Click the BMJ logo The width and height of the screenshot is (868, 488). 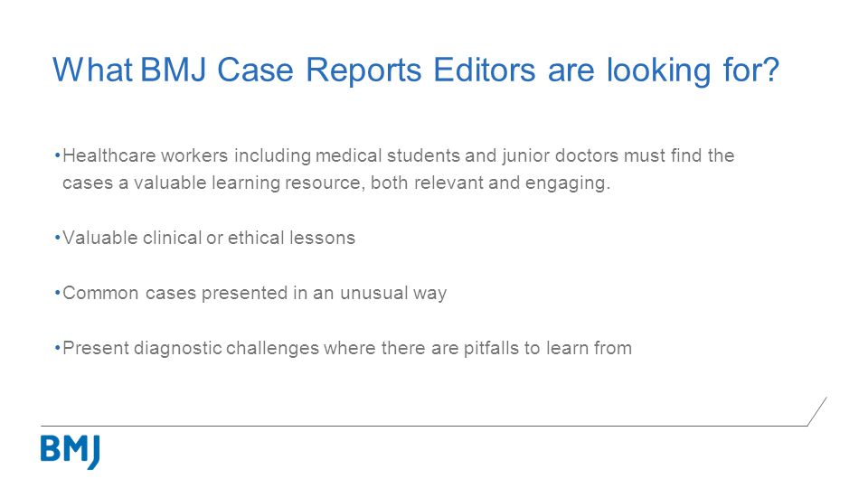tap(71, 452)
